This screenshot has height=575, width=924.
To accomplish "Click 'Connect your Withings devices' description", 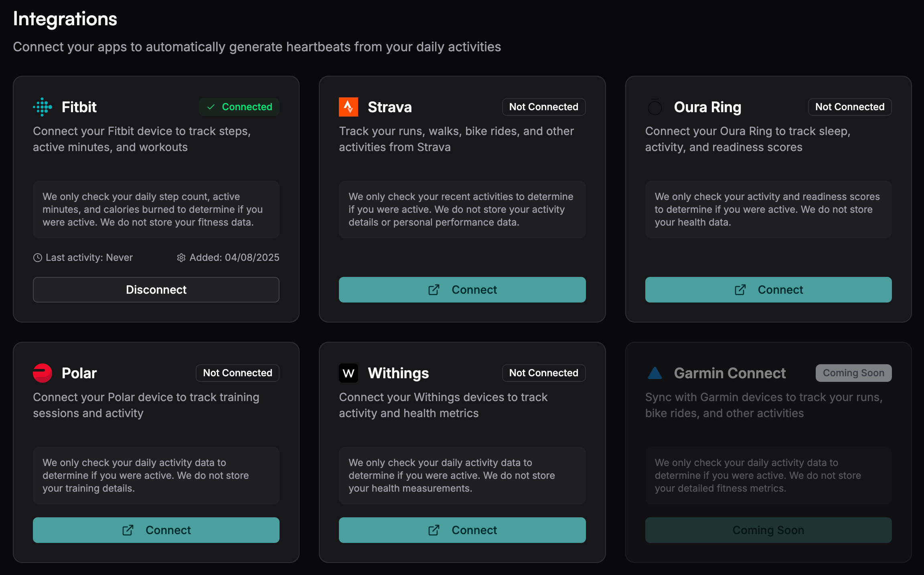I will click(x=443, y=405).
